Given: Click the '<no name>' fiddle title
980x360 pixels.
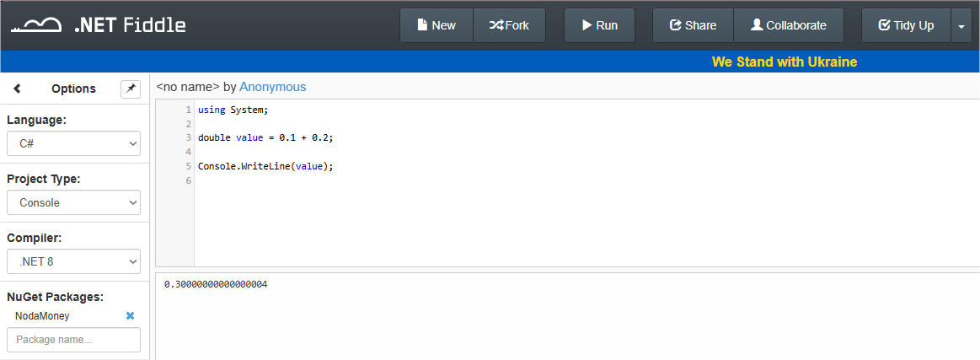Looking at the screenshot, I should 188,87.
